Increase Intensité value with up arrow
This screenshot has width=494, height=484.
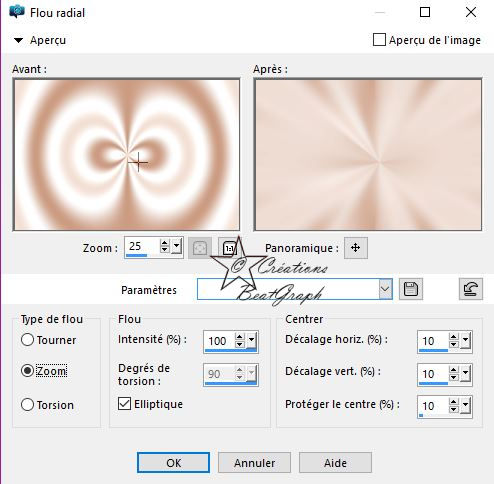[x=239, y=337]
